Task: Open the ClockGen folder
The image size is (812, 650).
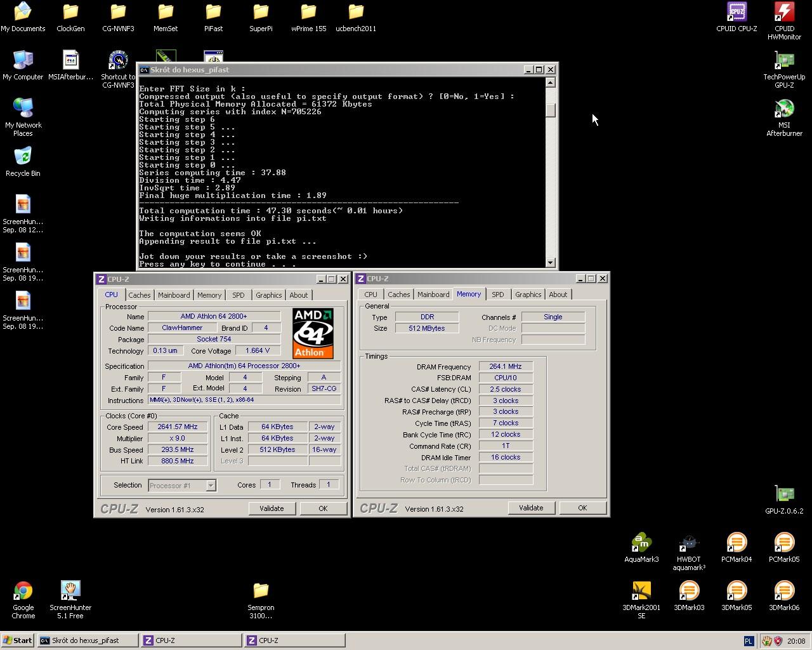Action: pyautogui.click(x=70, y=17)
